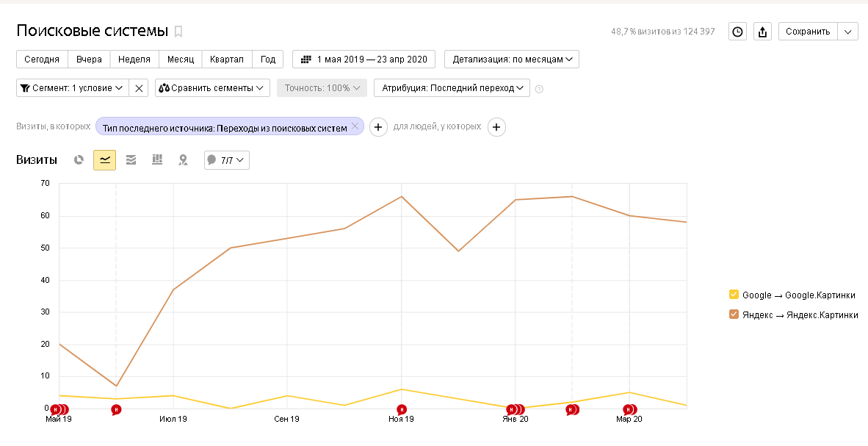
Task: Expand the Сравнить сегменты dropdown
Action: (x=212, y=88)
